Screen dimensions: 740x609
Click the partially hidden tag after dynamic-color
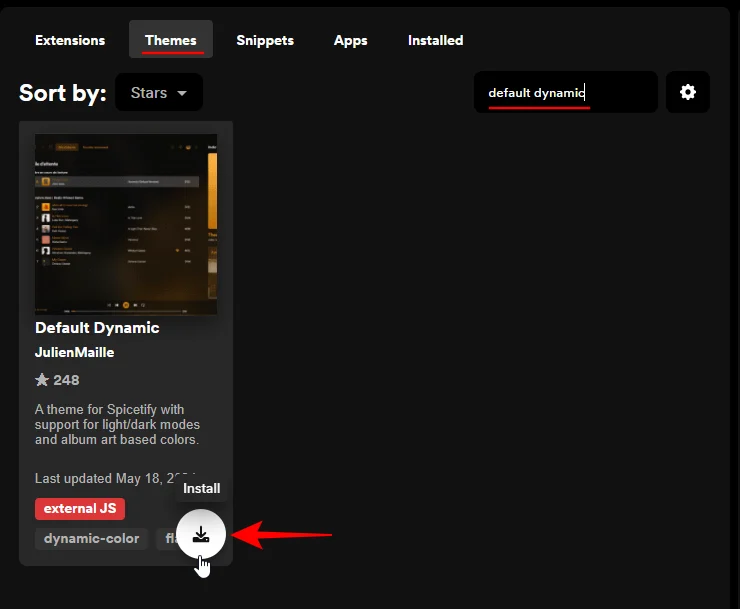pyautogui.click(x=168, y=539)
